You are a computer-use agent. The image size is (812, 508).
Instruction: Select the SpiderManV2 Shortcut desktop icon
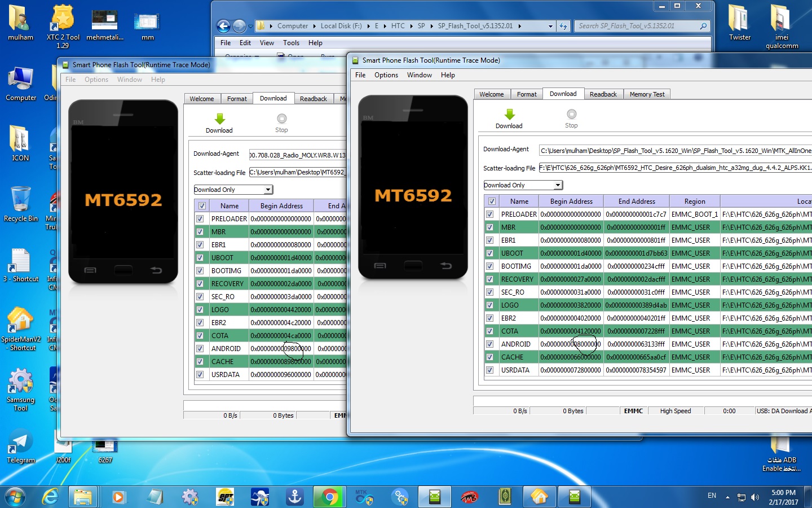pos(21,329)
